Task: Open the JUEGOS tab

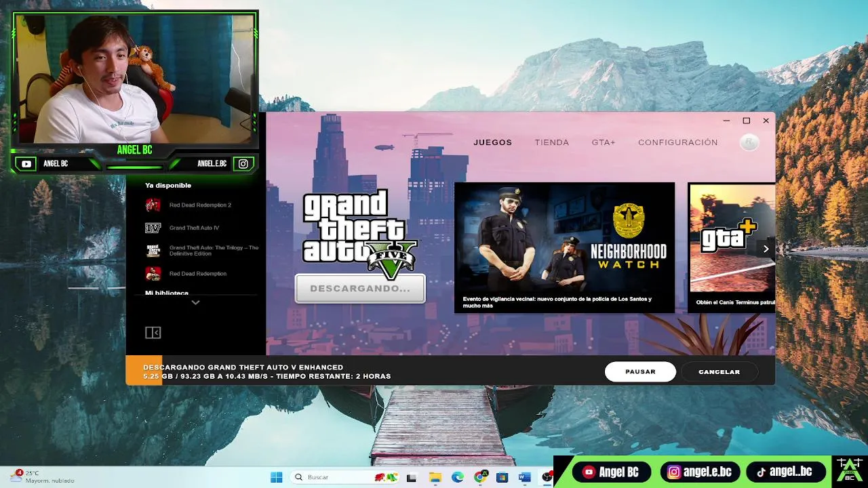Action: click(492, 142)
